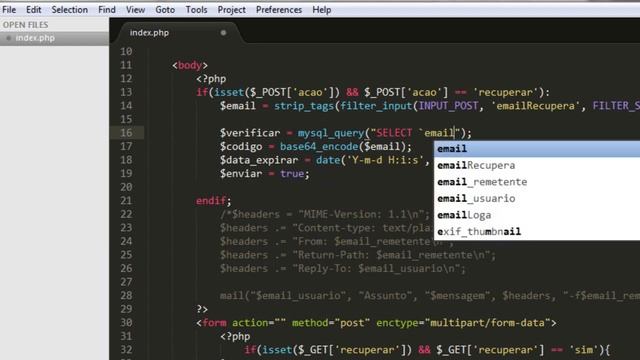Click the $verificar variable on line 16
This screenshot has width=640, height=360.
click(250, 133)
